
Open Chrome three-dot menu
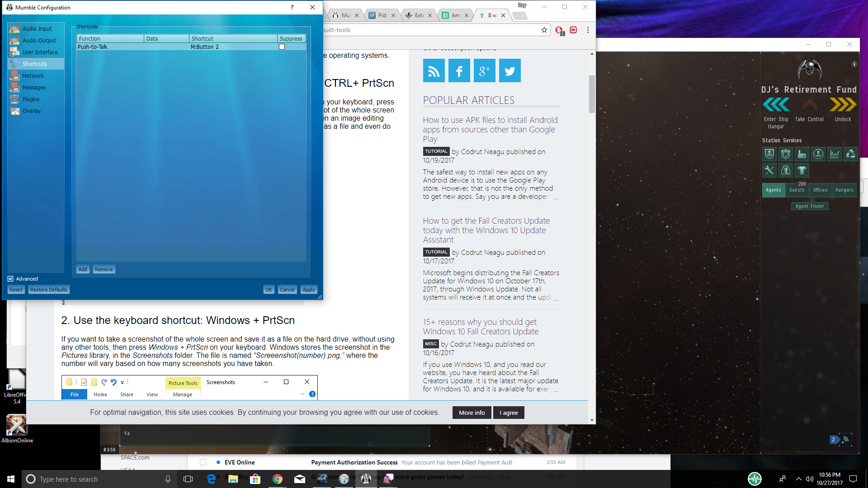(588, 30)
